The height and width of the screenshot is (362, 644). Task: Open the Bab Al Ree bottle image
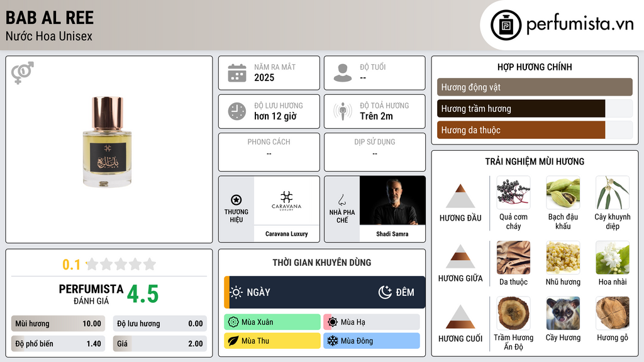click(107, 142)
